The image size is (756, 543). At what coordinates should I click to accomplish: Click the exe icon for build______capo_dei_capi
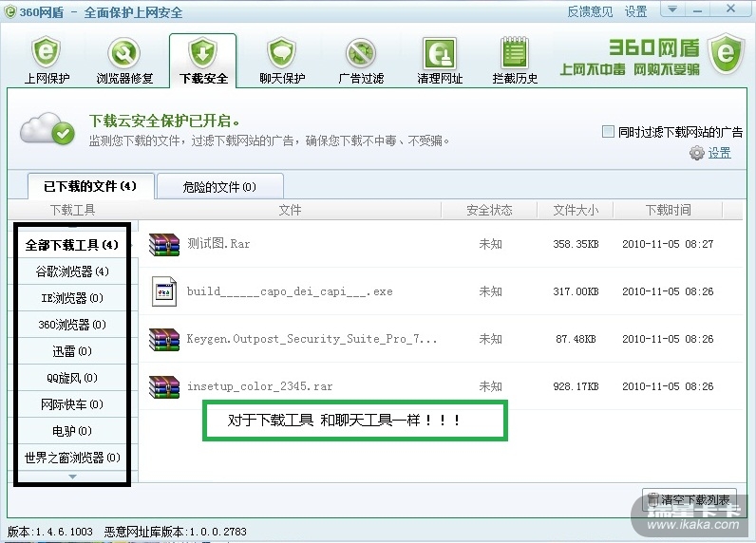(164, 291)
